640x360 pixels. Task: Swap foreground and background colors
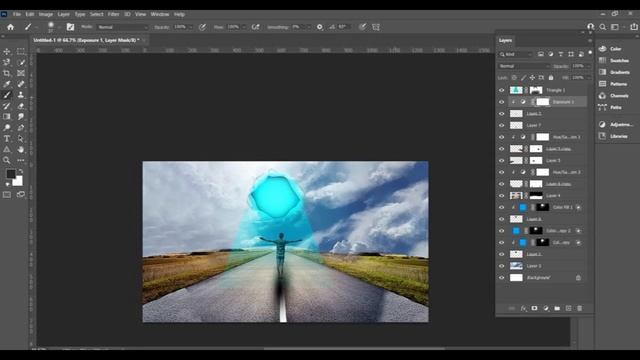(x=20, y=171)
